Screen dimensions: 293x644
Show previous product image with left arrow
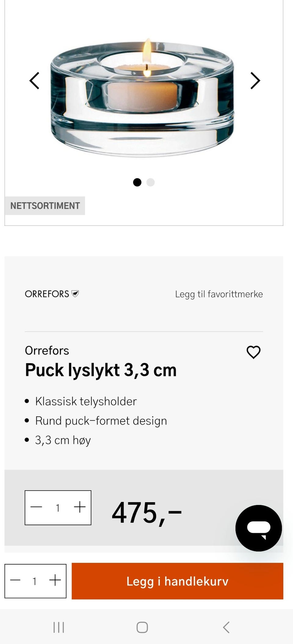tap(34, 81)
